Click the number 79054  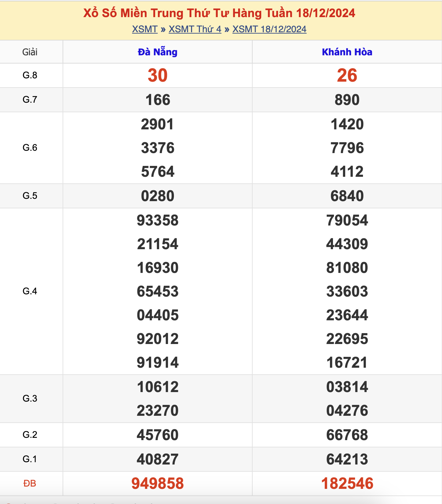347,220
